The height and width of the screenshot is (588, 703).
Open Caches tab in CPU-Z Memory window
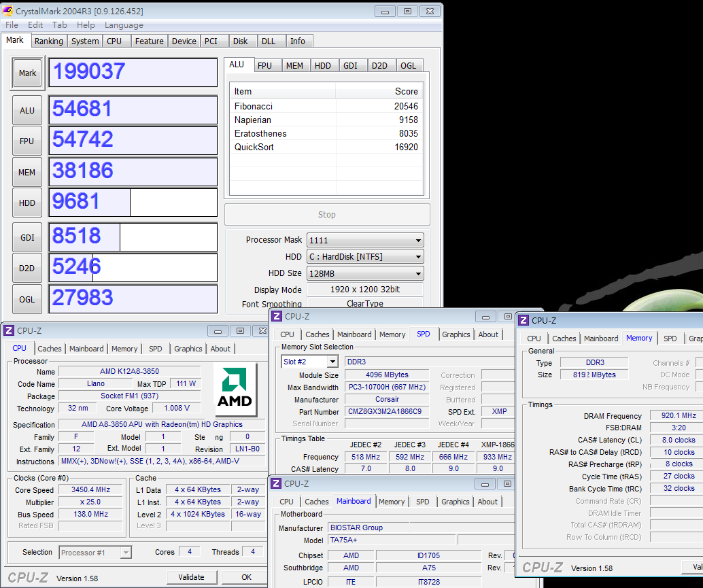point(564,339)
